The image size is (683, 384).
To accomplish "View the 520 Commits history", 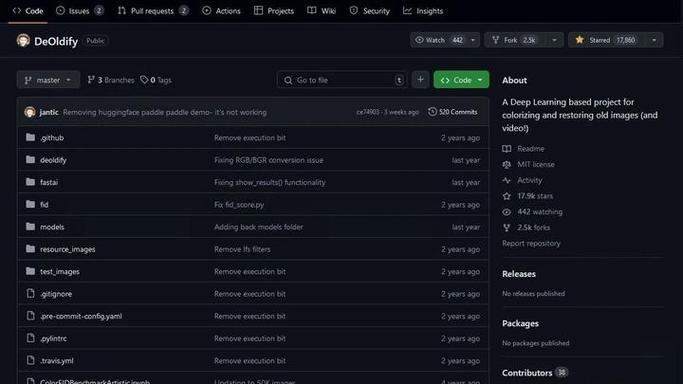I will pos(453,112).
